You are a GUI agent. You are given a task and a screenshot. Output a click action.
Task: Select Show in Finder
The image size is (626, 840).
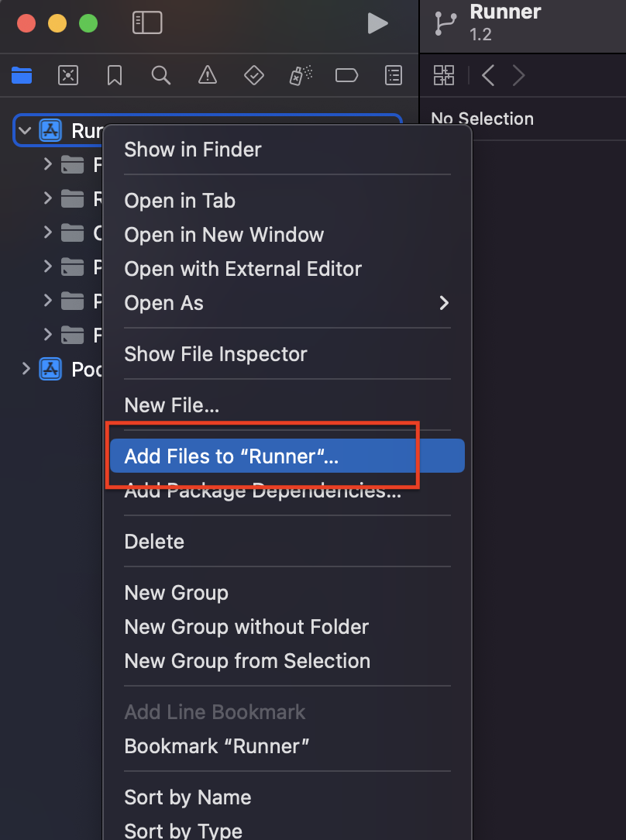click(x=193, y=150)
